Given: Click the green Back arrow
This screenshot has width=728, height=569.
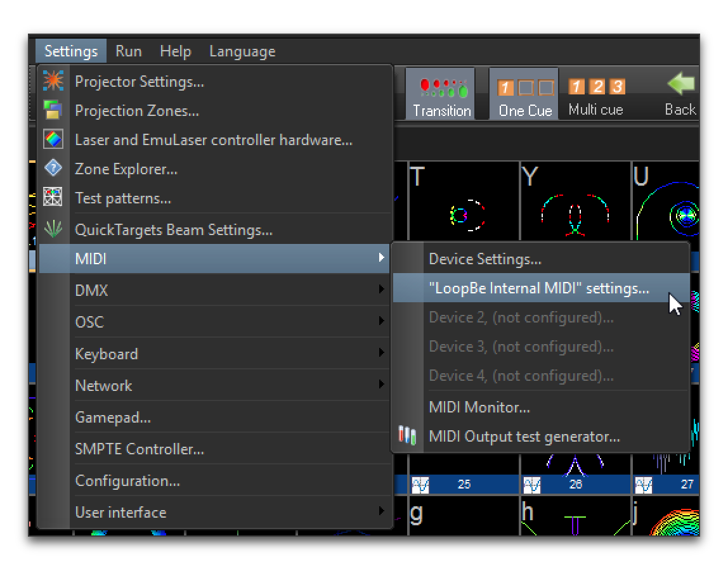Looking at the screenshot, I should (x=680, y=84).
